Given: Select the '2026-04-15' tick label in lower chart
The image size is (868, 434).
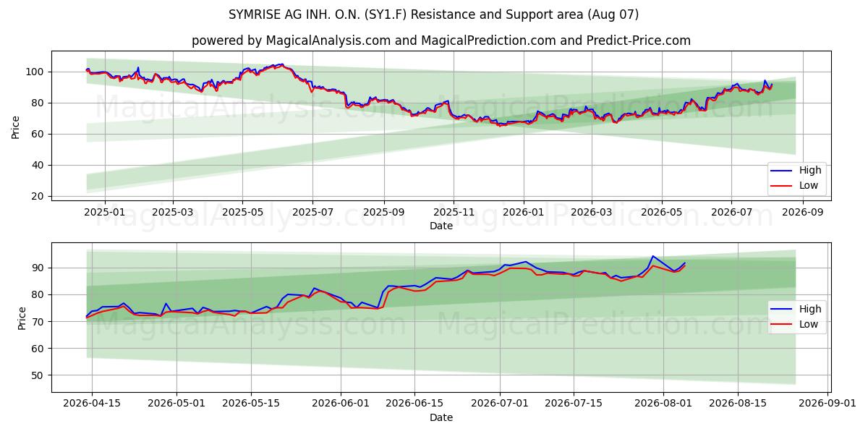Looking at the screenshot, I should click(x=91, y=404).
